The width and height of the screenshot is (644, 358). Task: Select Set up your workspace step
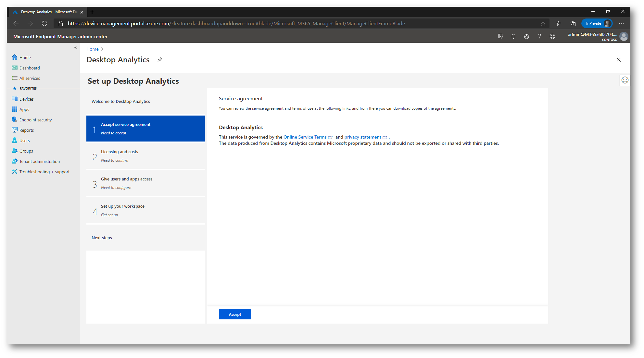click(x=145, y=210)
